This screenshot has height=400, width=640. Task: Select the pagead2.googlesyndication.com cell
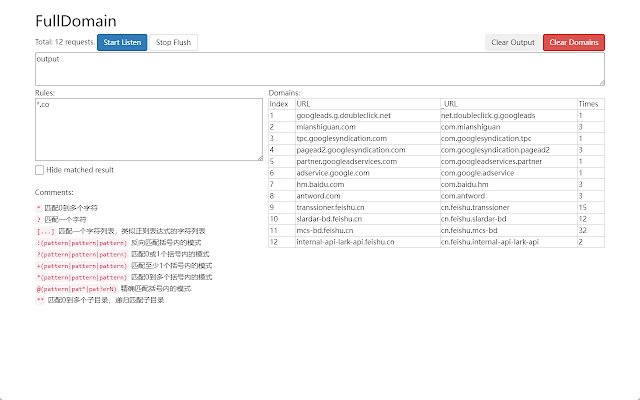(x=368, y=150)
